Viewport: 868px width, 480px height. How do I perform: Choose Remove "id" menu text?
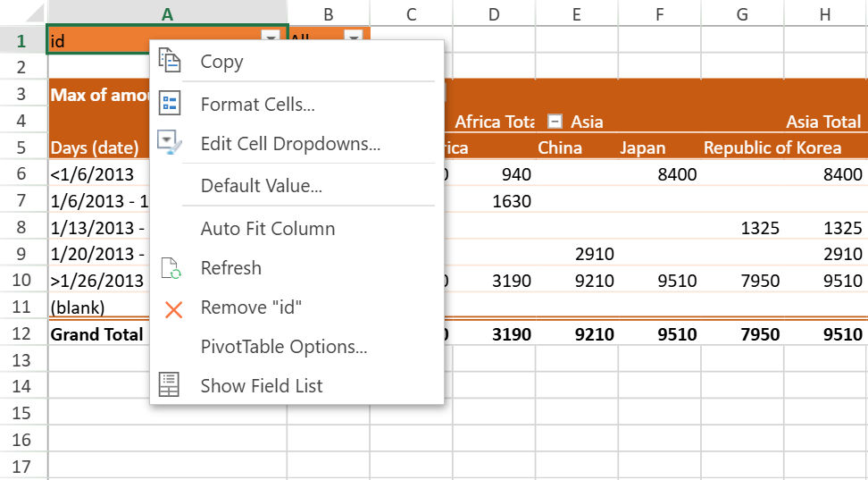[251, 307]
